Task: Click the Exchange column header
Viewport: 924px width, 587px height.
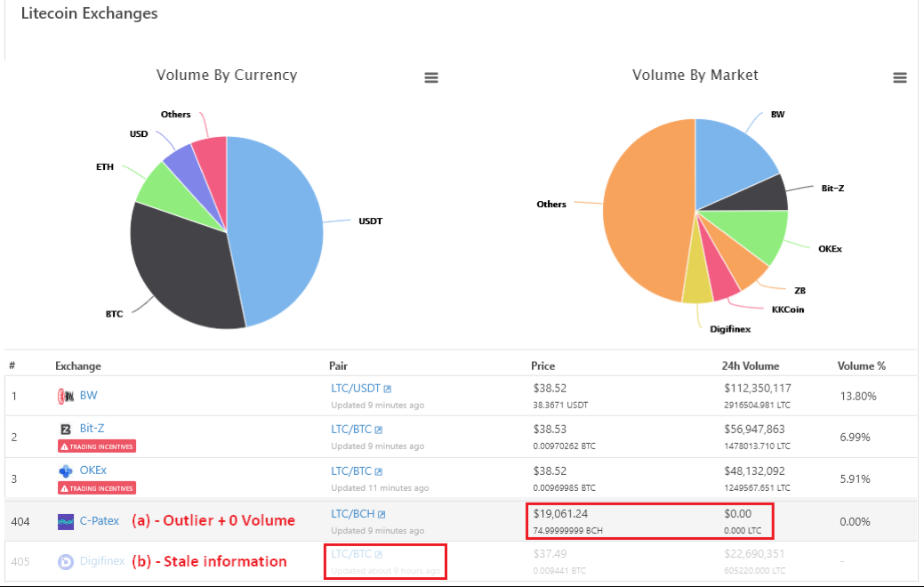Action: (78, 366)
